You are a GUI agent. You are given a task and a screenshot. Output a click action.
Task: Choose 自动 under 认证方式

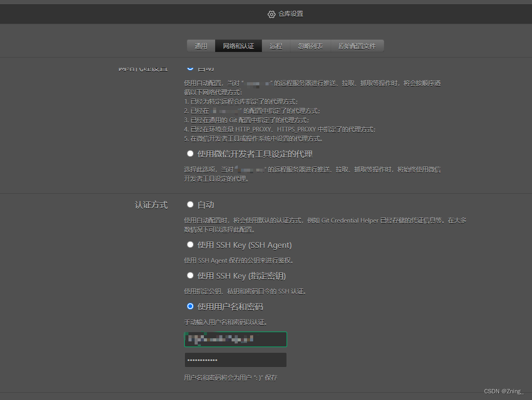tap(191, 205)
